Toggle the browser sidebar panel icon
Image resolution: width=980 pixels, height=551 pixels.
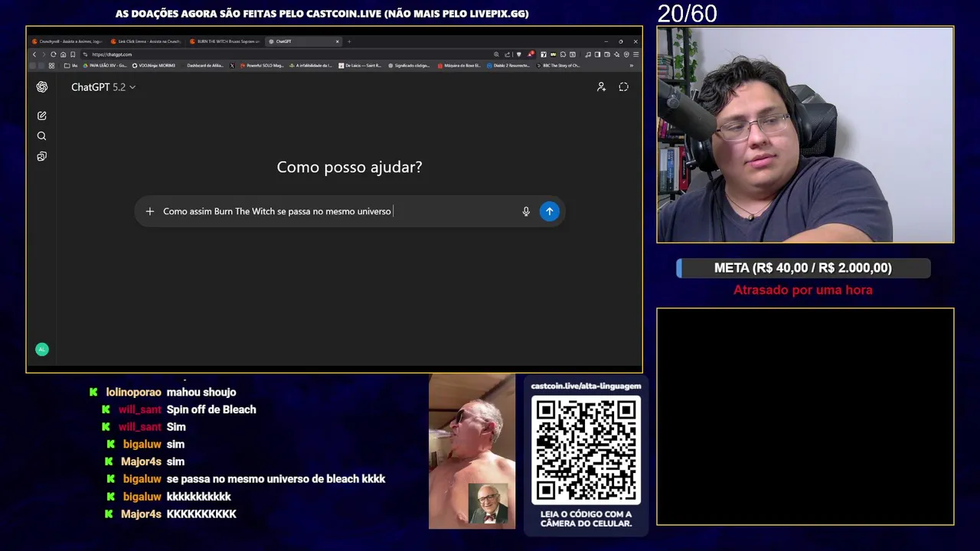597,54
